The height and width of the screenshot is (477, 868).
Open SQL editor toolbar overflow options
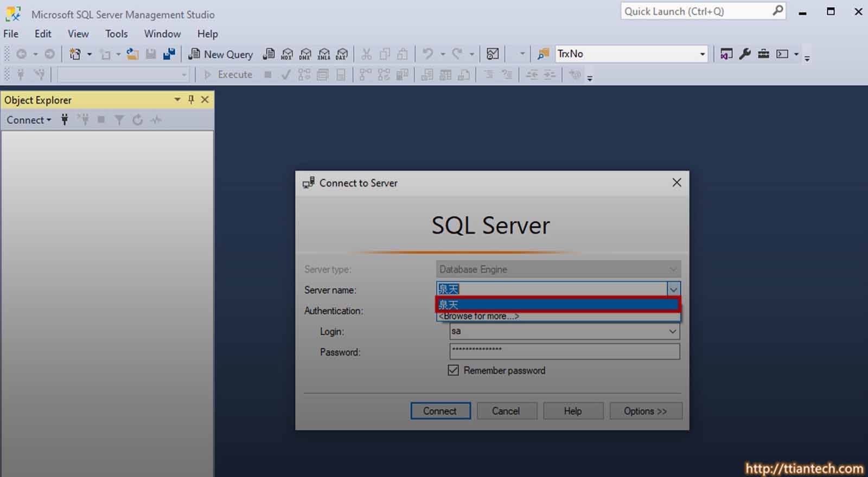pyautogui.click(x=590, y=78)
